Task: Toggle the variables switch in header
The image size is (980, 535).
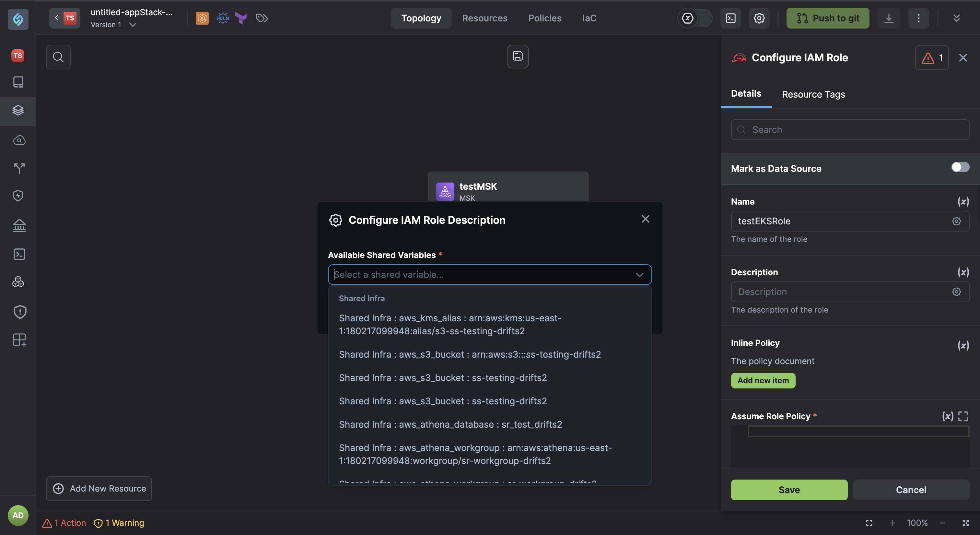Action: pos(695,18)
